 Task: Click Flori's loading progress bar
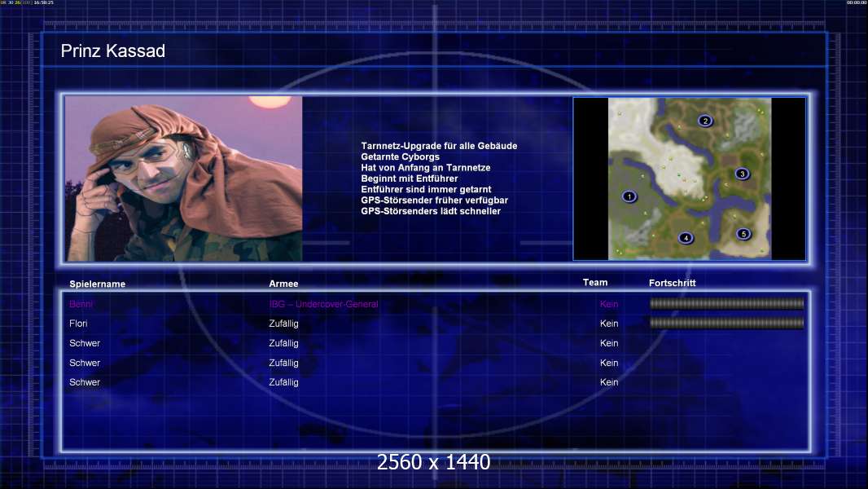(726, 323)
